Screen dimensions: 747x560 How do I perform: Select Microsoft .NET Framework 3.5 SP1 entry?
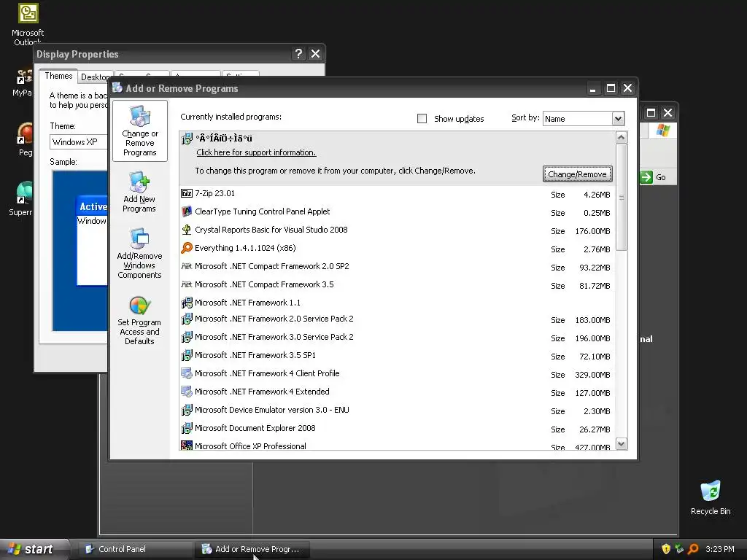(255, 355)
